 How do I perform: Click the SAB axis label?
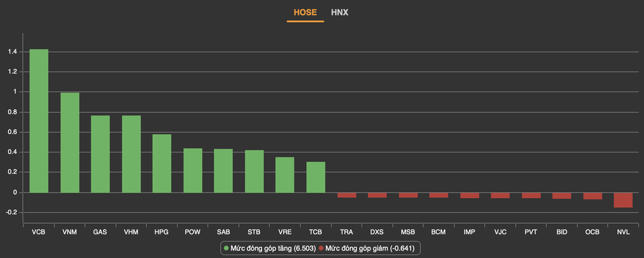[224, 232]
